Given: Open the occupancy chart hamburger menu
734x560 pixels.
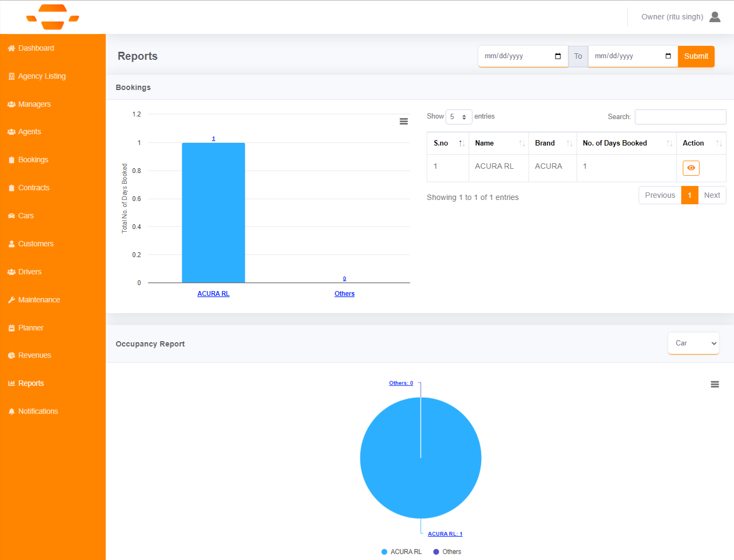Looking at the screenshot, I should [x=715, y=384].
